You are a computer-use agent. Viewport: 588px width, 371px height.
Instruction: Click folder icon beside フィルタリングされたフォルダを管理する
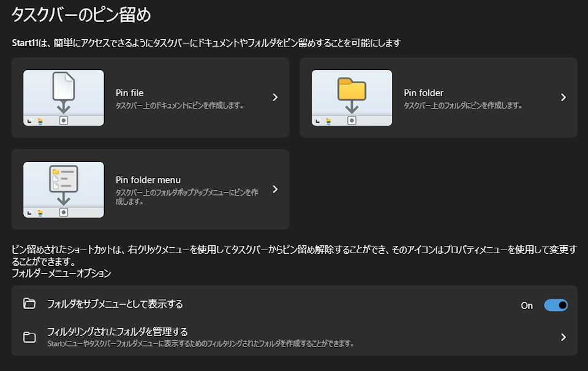pos(29,337)
